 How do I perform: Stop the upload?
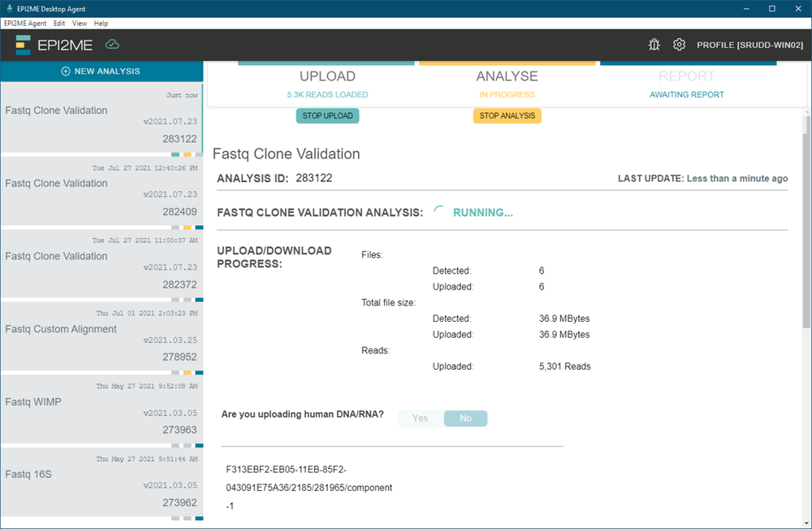(327, 115)
